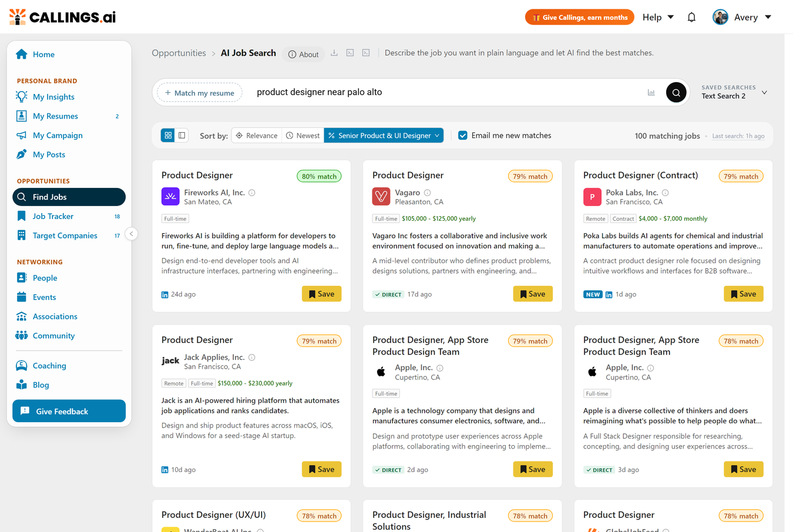This screenshot has width=793, height=532.
Task: Click the Fireworks AI company logo
Action: coord(170,197)
